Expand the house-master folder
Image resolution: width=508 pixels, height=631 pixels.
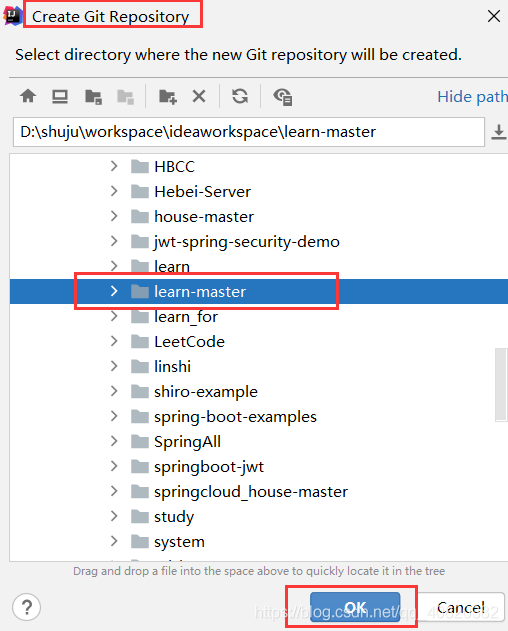pyautogui.click(x=114, y=216)
